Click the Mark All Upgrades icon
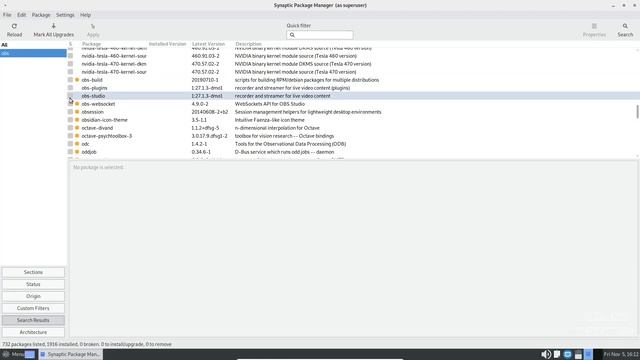The image size is (640, 360). click(x=53, y=26)
